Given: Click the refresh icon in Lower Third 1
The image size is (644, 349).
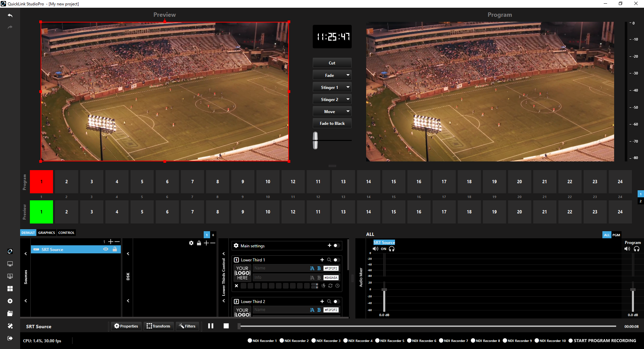Looking at the screenshot, I should 331,286.
